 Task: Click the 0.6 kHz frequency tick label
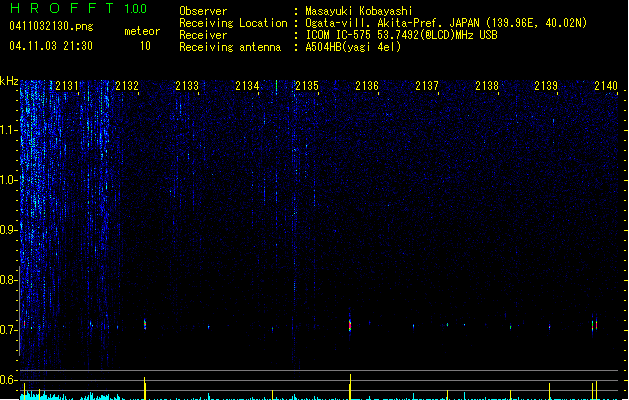tap(8, 380)
